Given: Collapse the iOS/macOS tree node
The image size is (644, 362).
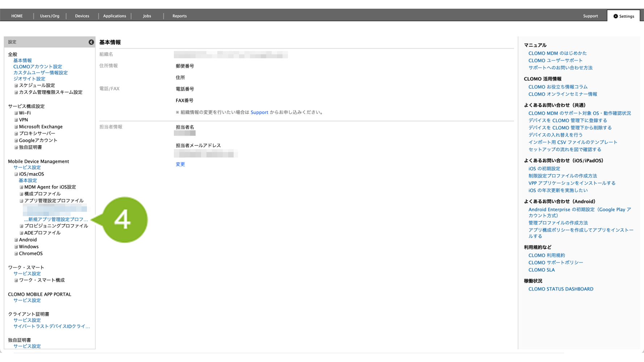Looking at the screenshot, I should (x=16, y=174).
